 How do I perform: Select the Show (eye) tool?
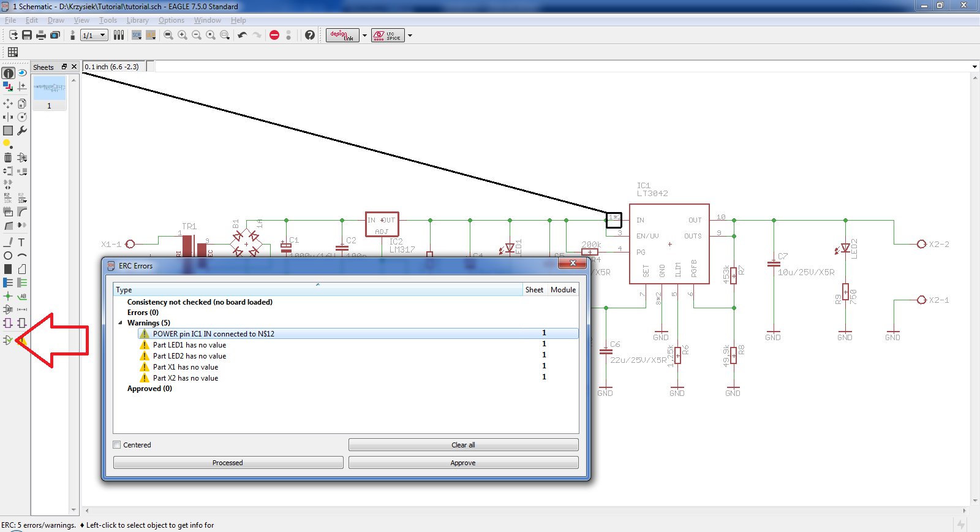click(22, 73)
